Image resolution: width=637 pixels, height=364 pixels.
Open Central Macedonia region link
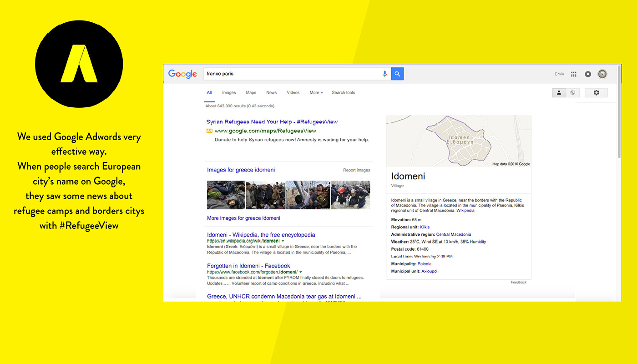pos(454,234)
